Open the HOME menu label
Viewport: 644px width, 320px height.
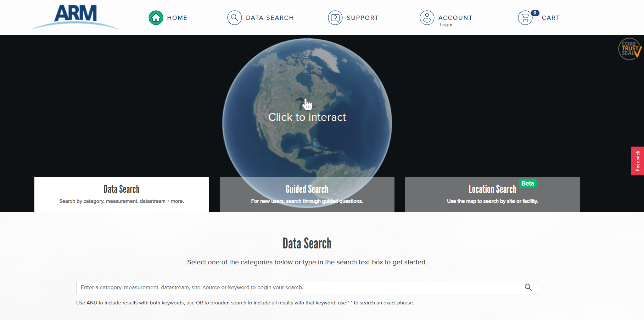(x=177, y=18)
